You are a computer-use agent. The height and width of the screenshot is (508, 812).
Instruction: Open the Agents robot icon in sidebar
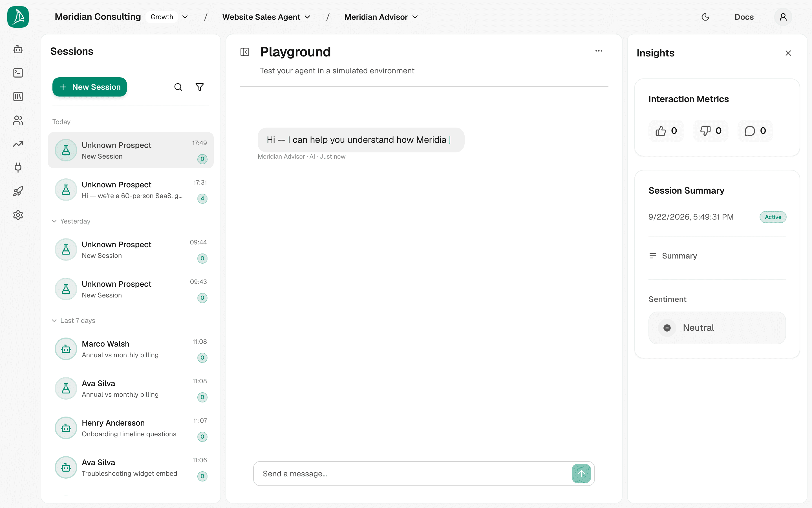pyautogui.click(x=18, y=49)
